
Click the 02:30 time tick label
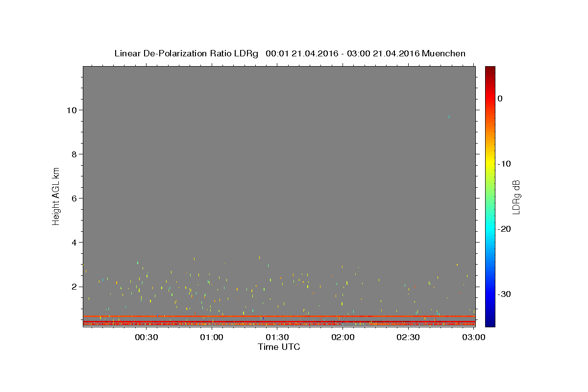tap(408, 337)
